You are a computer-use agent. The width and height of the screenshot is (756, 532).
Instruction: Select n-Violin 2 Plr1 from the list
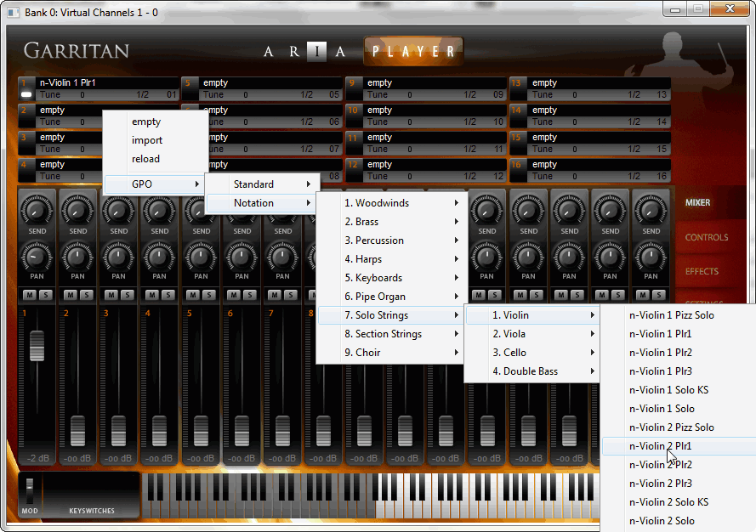tap(661, 446)
